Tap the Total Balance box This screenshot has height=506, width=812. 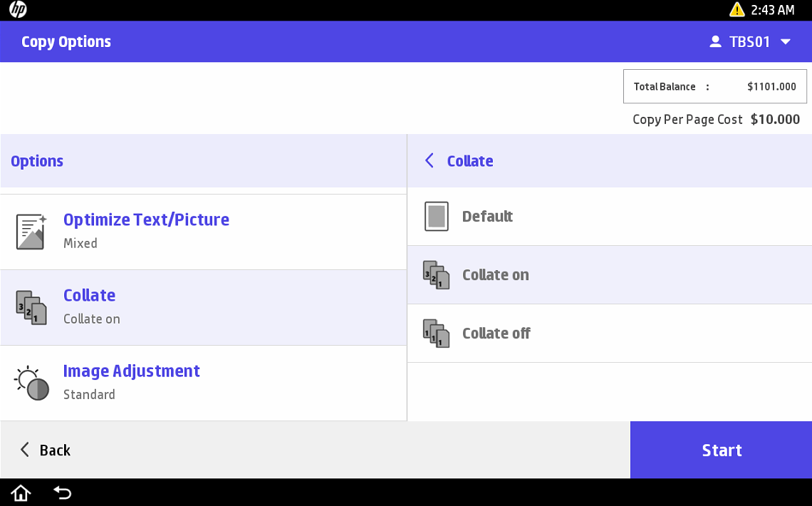pyautogui.click(x=714, y=87)
